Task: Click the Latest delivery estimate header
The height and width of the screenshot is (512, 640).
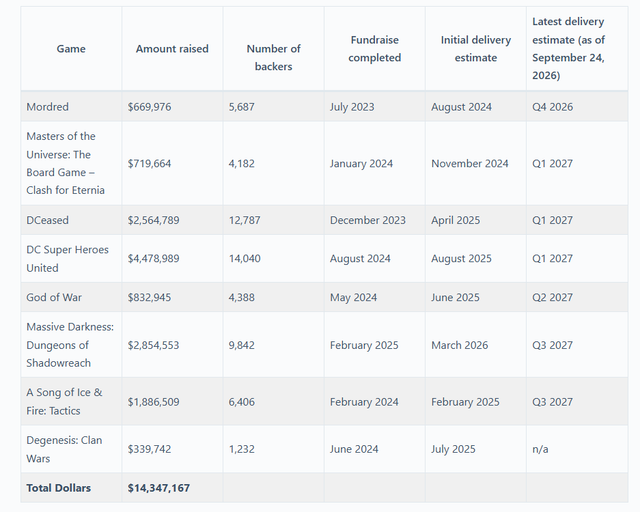Action: pos(568,48)
